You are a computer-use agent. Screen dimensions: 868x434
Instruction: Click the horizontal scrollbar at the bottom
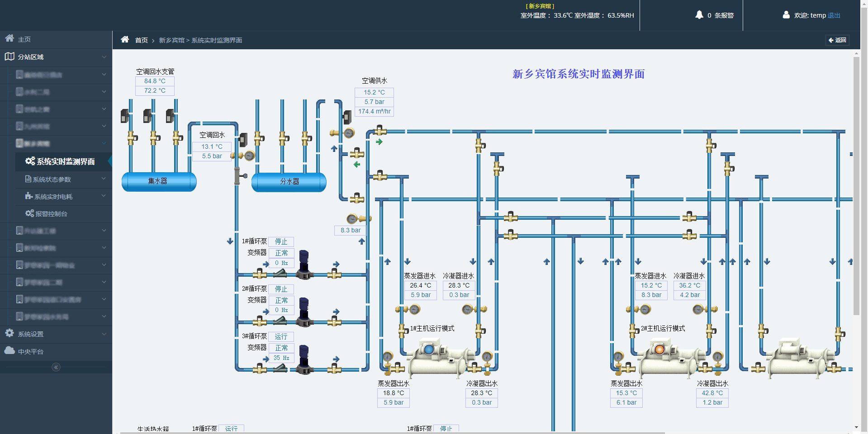(x=391, y=433)
